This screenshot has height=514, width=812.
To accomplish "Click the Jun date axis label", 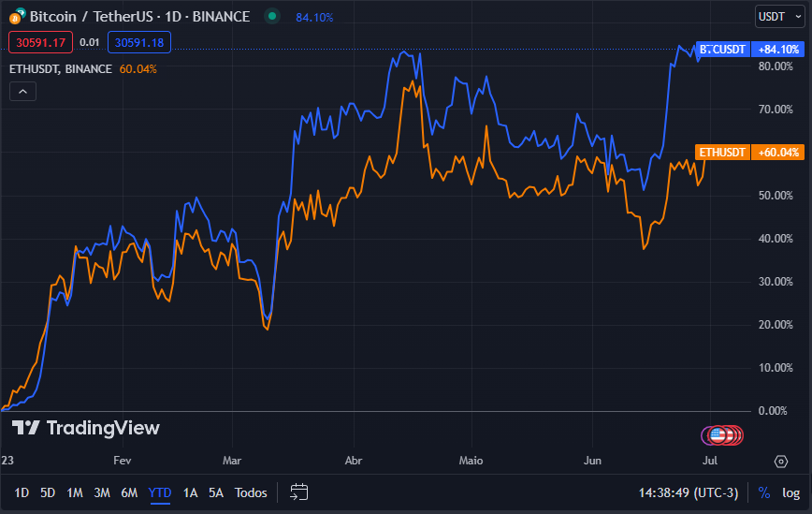I will point(592,461).
